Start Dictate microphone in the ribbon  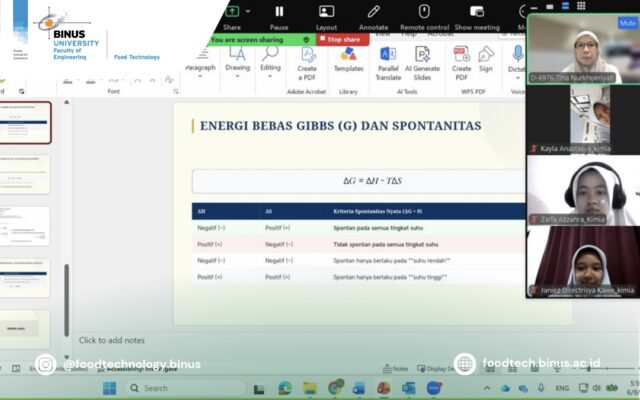[518, 60]
